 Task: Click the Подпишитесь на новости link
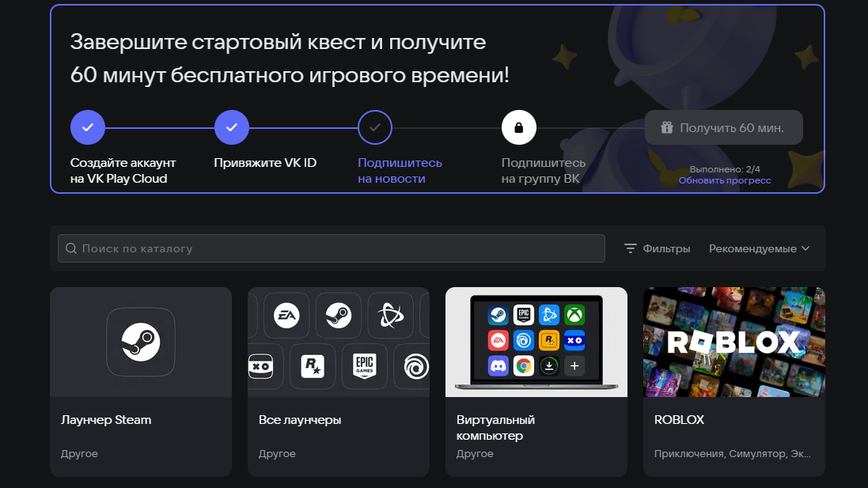400,170
